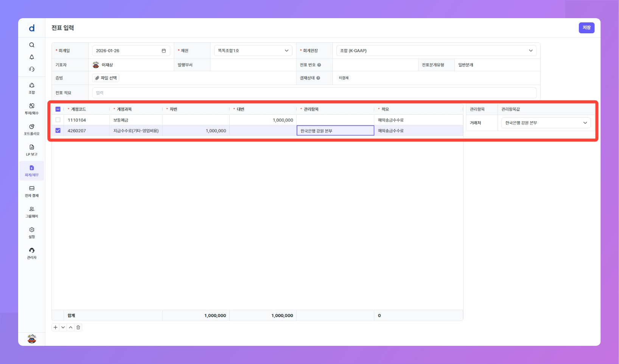Open 전자 결재 from the sidebar
Image resolution: width=619 pixels, height=364 pixels.
pos(32,191)
